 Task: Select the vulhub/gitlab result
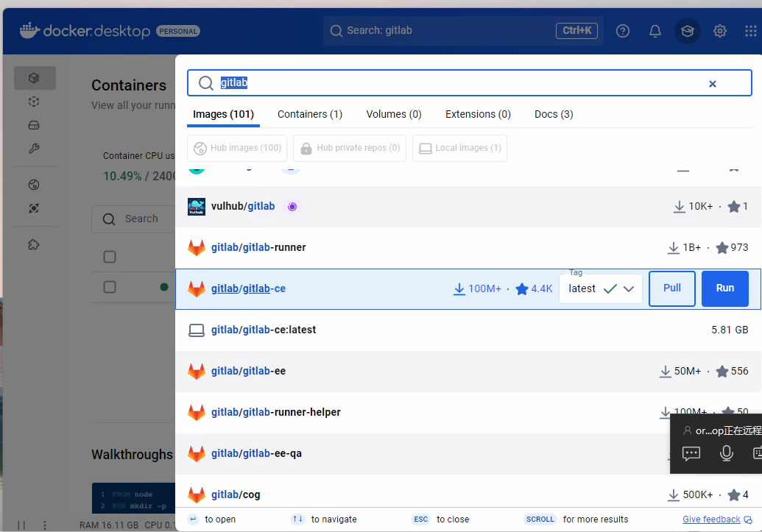click(x=468, y=207)
